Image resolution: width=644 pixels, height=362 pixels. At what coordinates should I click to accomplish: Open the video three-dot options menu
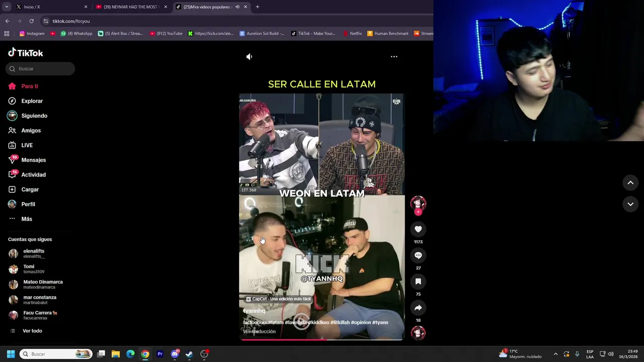pos(394,57)
